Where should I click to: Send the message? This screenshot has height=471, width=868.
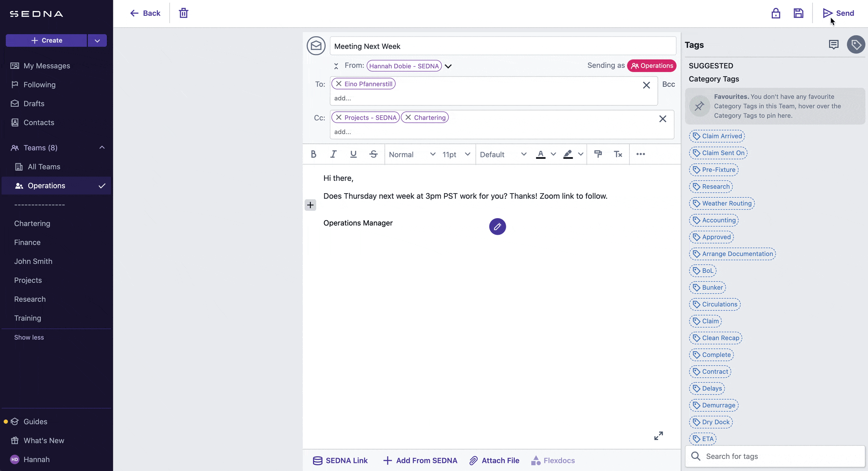[x=838, y=13]
